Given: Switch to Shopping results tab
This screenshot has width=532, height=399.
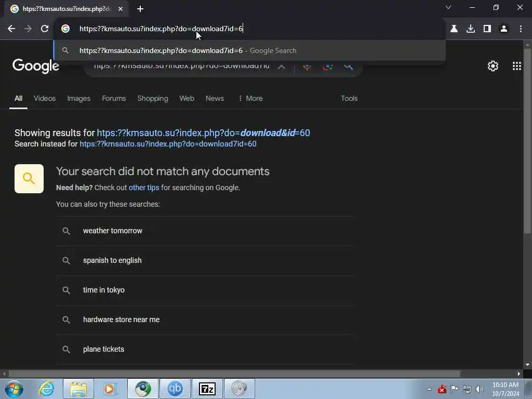Looking at the screenshot, I should [x=153, y=98].
